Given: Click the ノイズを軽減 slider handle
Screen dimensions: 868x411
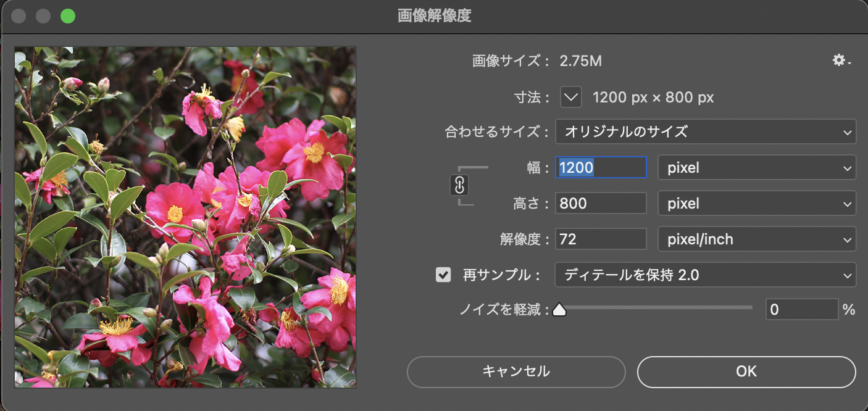Looking at the screenshot, I should click(559, 309).
